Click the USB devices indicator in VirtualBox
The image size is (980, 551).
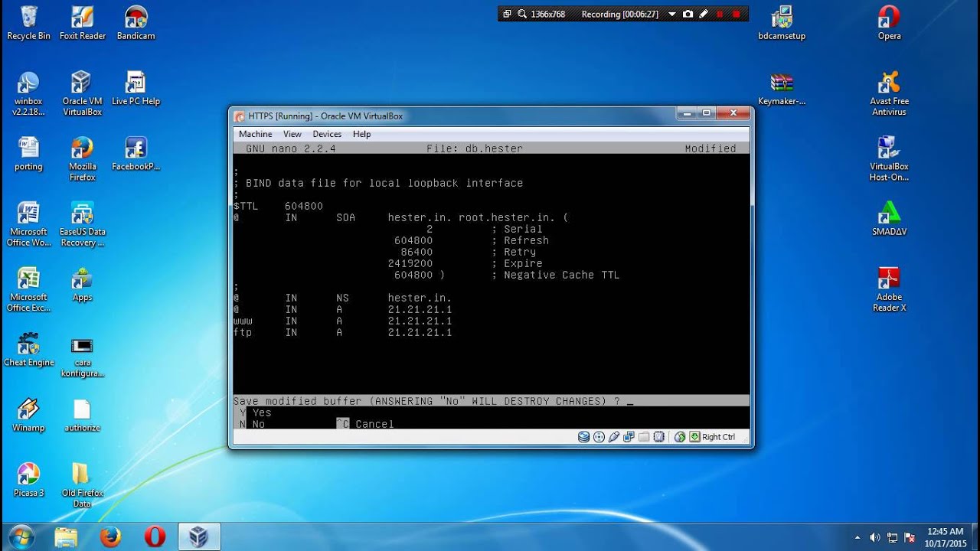[613, 437]
